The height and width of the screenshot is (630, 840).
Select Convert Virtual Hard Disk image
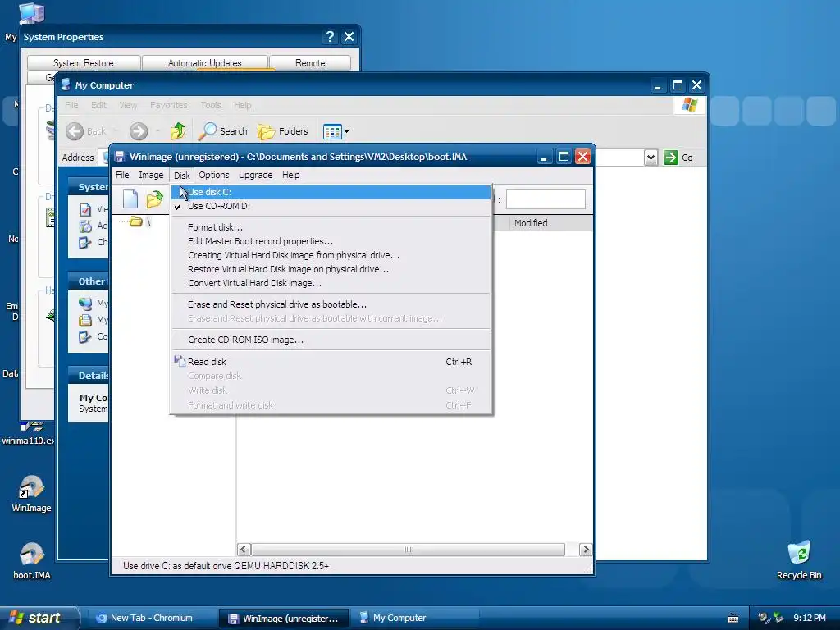tap(331, 283)
